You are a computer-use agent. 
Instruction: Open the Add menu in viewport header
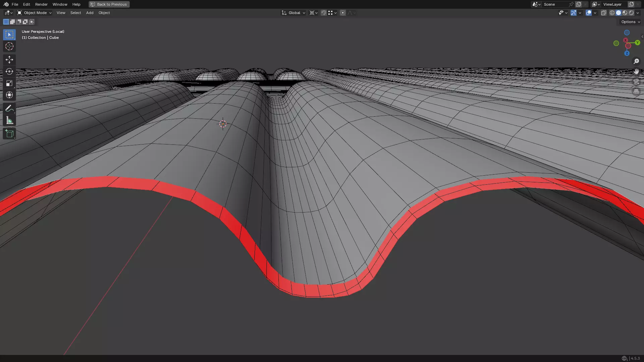[x=90, y=13]
